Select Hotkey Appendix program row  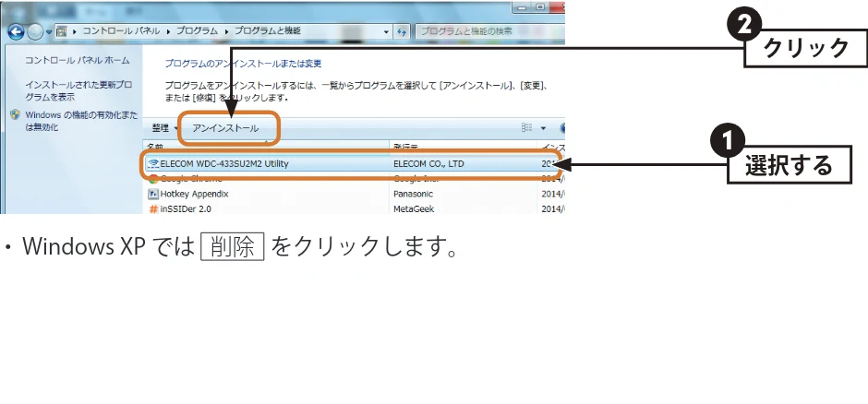(353, 194)
